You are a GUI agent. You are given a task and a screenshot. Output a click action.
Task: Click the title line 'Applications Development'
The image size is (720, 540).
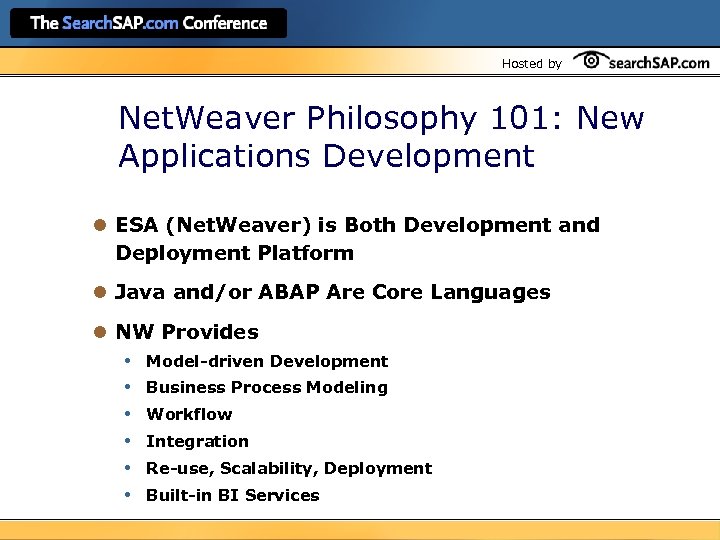(x=326, y=156)
